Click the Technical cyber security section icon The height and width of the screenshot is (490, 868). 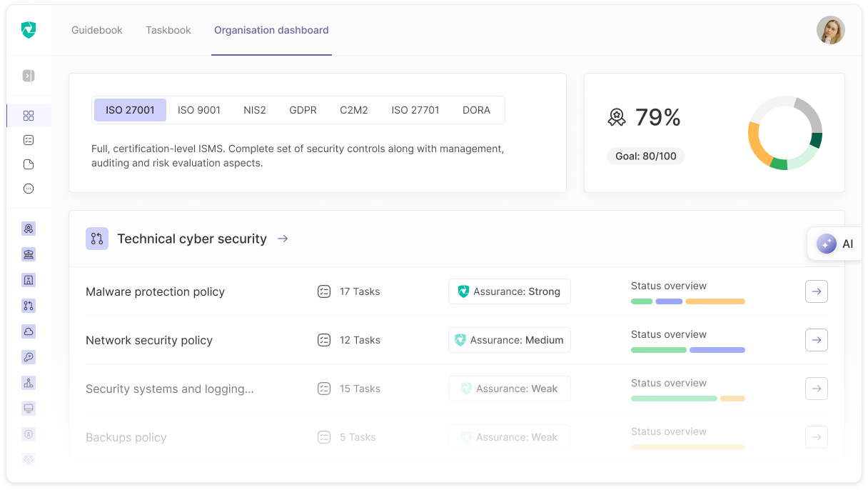97,239
